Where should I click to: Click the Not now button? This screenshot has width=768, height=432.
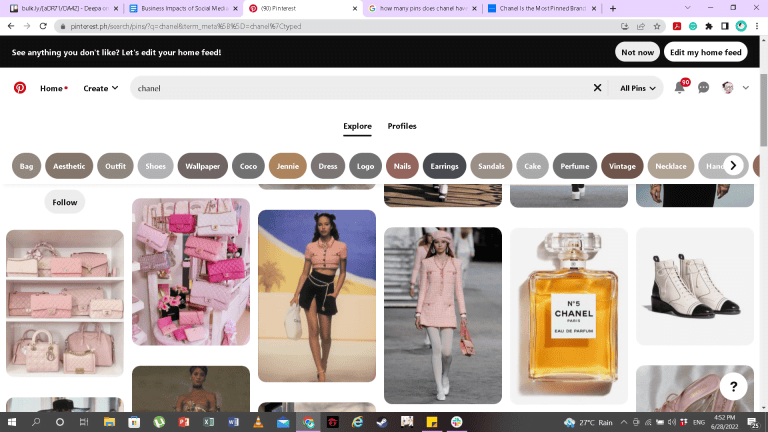click(637, 52)
